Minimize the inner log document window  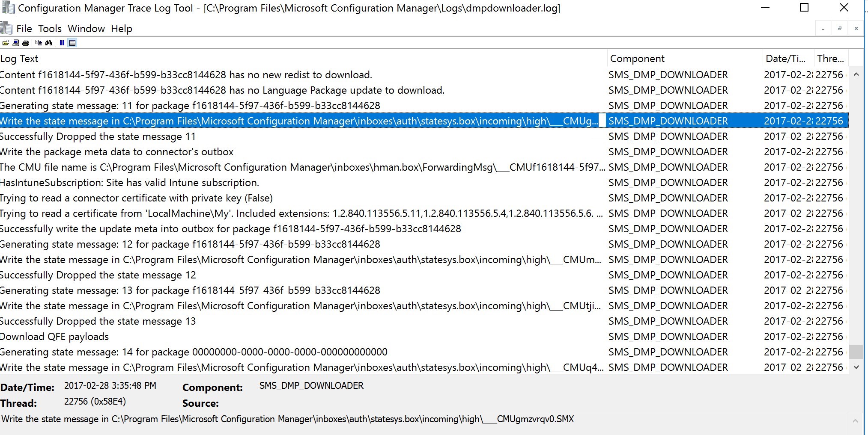coord(823,29)
